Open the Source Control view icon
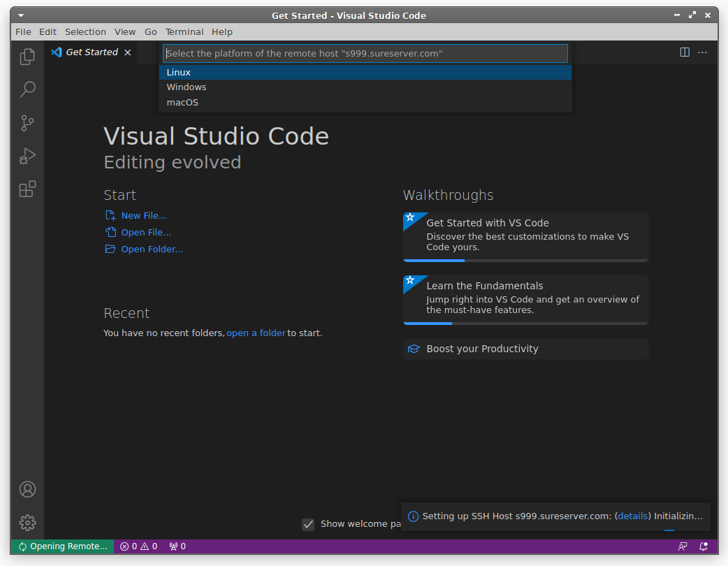 [27, 123]
